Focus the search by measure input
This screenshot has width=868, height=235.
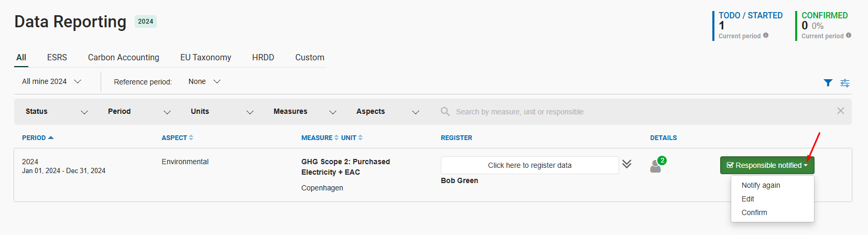(642, 112)
